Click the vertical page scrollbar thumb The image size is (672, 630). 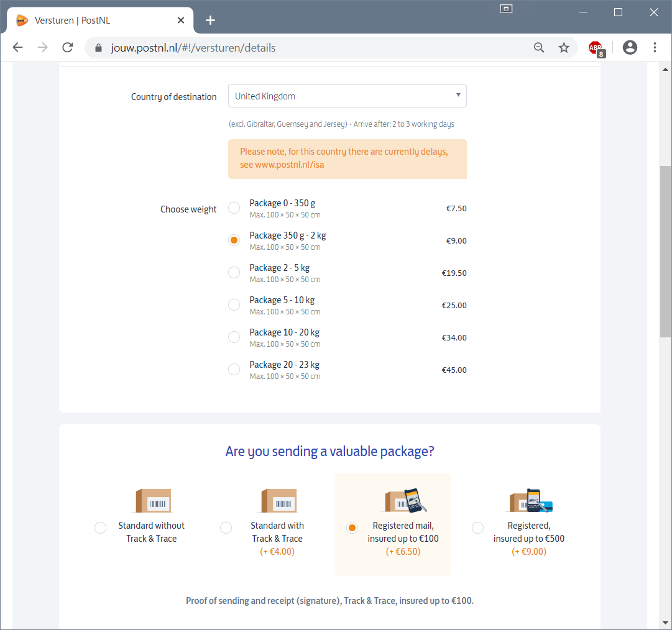[x=665, y=252]
